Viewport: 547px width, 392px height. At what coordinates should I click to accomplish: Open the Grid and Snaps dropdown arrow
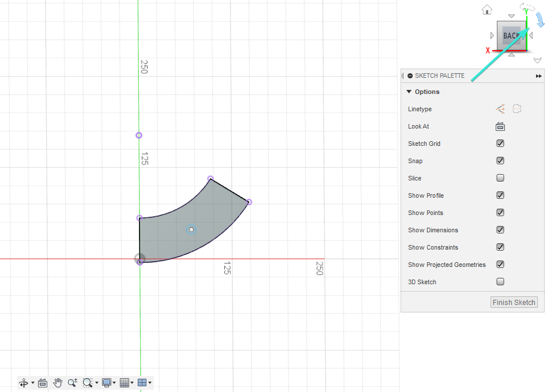point(132,383)
